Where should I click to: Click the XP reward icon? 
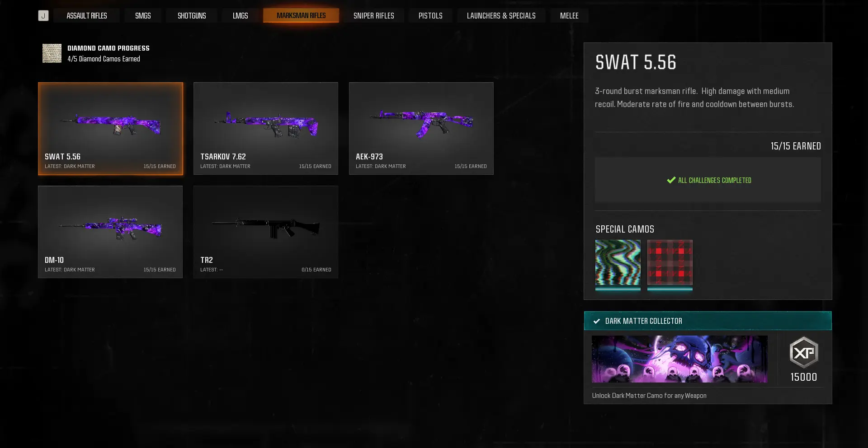click(804, 352)
